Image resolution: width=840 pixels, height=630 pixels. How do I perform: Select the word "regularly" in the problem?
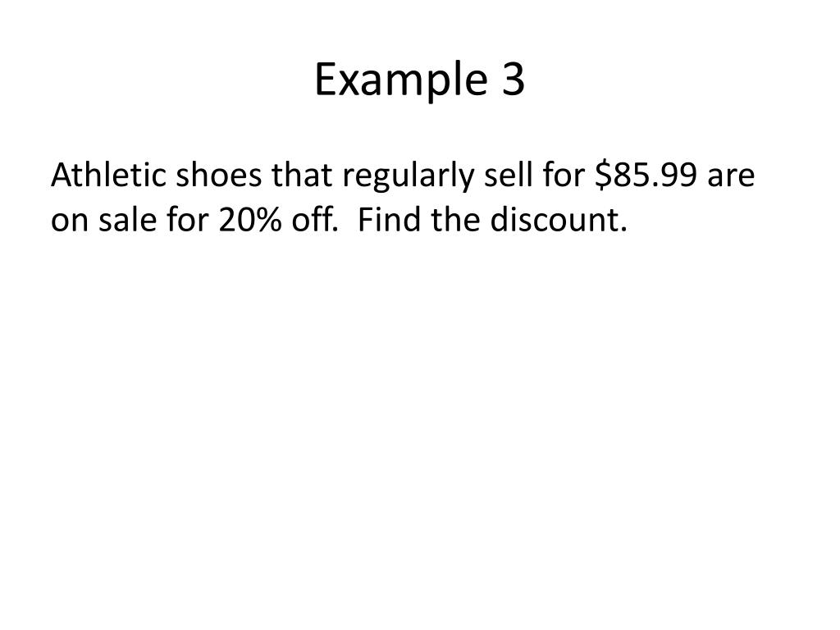pyautogui.click(x=408, y=177)
